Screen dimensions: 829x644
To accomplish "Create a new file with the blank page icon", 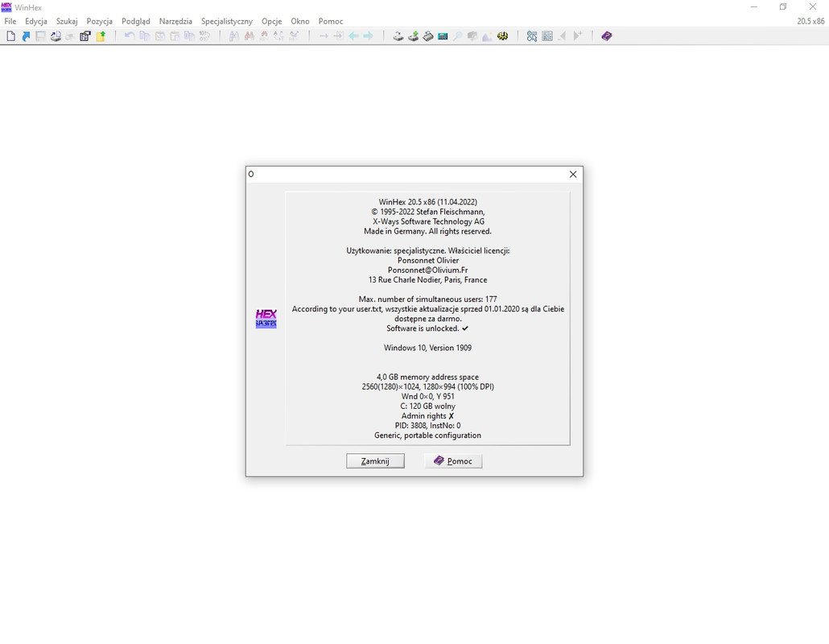I will (10, 36).
